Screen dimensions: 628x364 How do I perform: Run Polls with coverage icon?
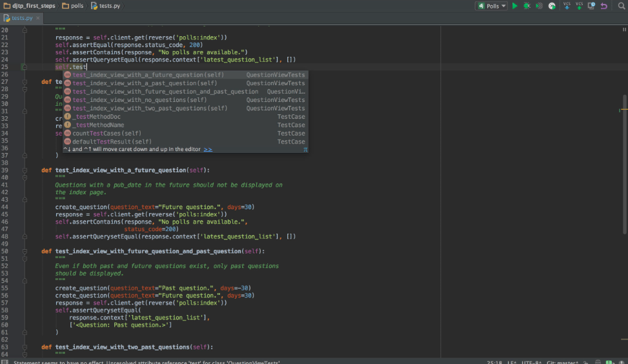(540, 6)
